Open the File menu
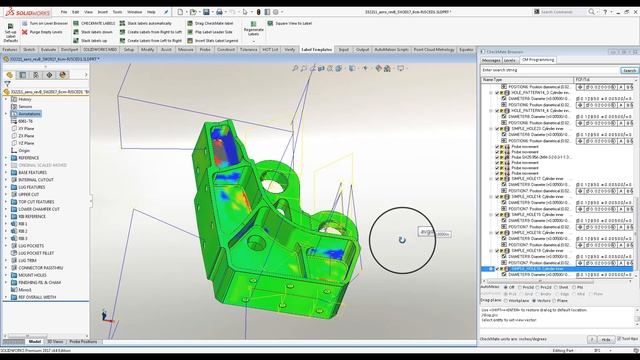The width and height of the screenshot is (640, 360). [x=64, y=12]
